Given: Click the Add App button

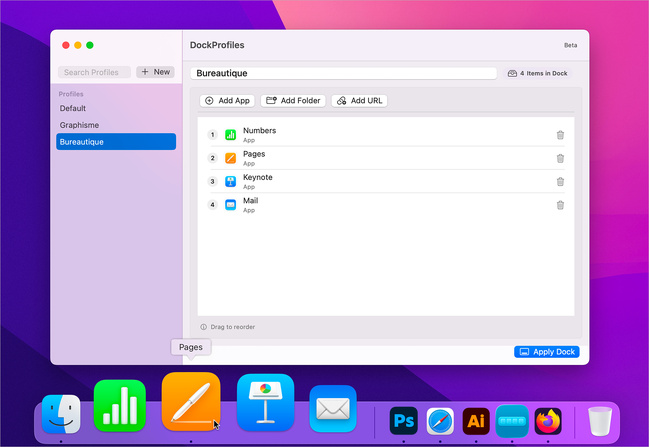Looking at the screenshot, I should click(x=227, y=101).
